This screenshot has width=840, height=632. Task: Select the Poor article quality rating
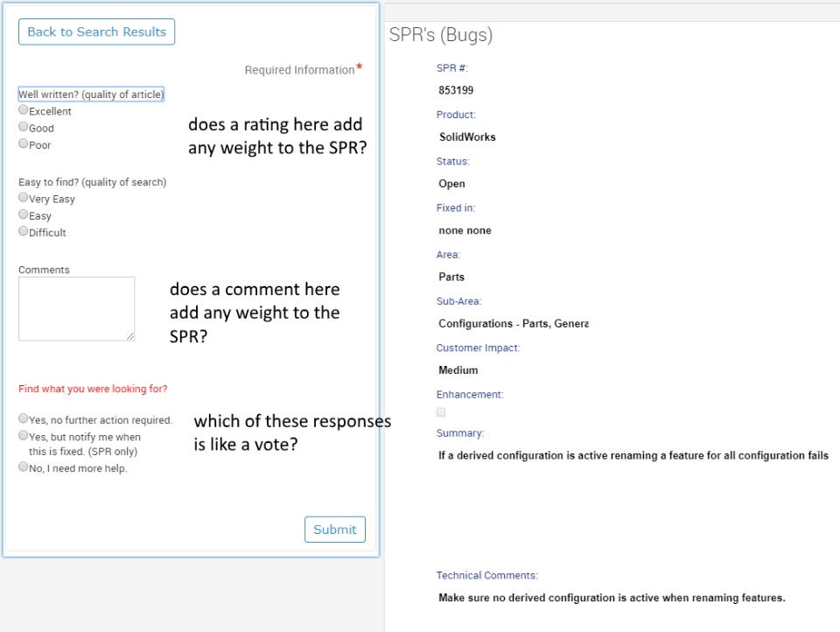coord(23,144)
